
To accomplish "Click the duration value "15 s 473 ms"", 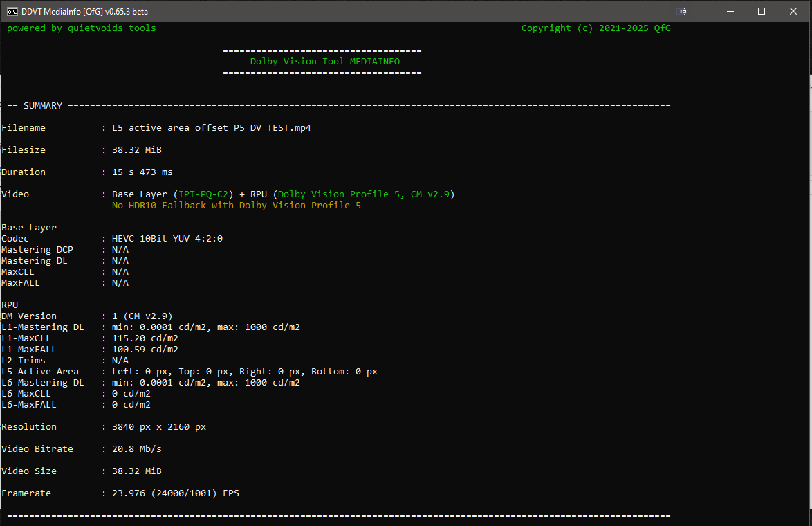I will coord(142,172).
